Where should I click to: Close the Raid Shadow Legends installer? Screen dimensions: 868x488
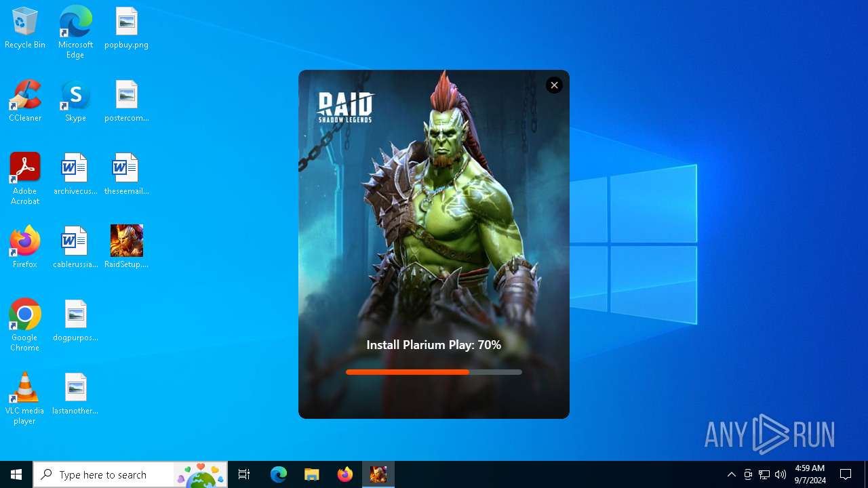pyautogui.click(x=554, y=85)
